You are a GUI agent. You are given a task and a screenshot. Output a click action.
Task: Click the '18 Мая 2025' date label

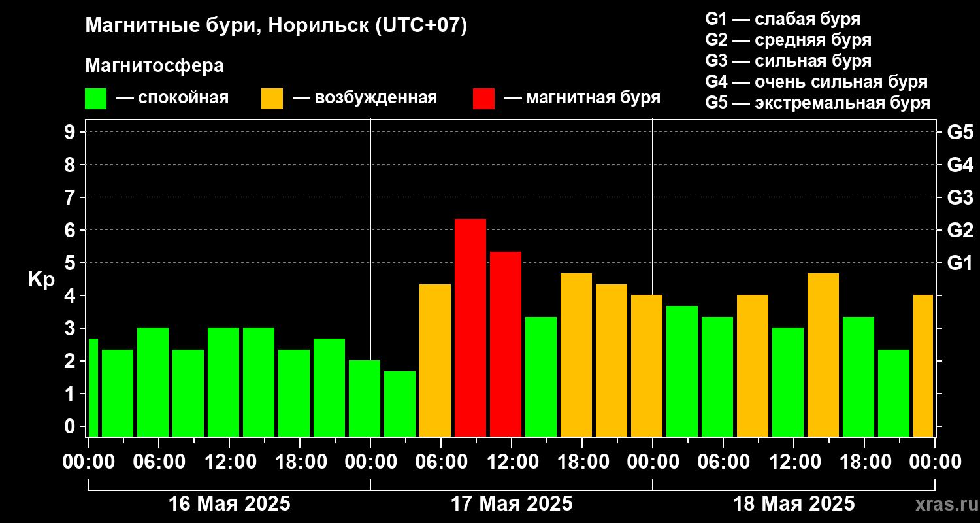(794, 504)
